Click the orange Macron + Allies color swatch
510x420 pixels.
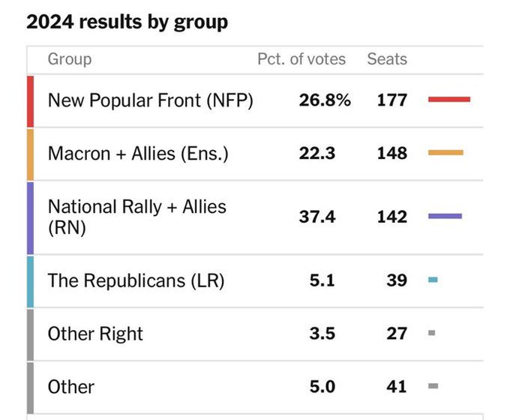(30, 154)
